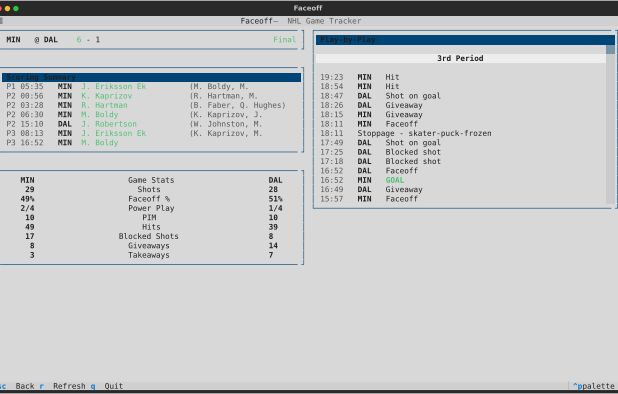This screenshot has height=394, width=618.
Task: Click the Hits stat label
Action: click(x=151, y=227)
